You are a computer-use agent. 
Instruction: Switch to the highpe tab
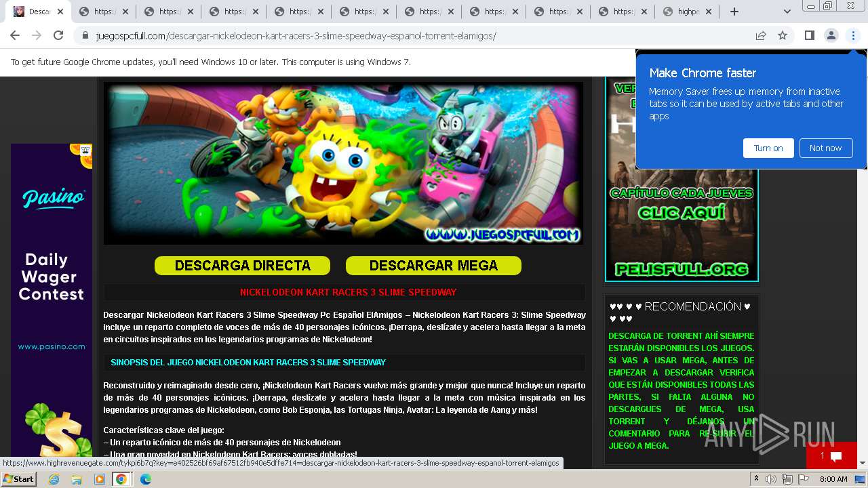coord(688,12)
